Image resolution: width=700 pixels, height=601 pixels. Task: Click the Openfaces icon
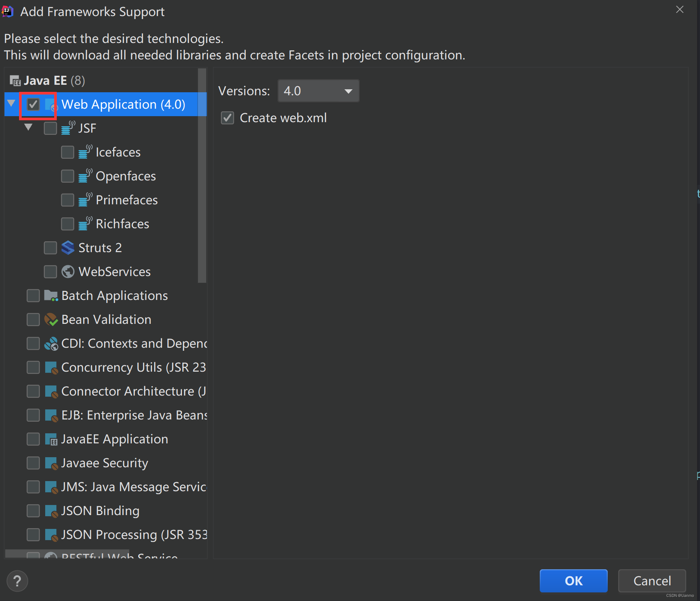point(85,176)
